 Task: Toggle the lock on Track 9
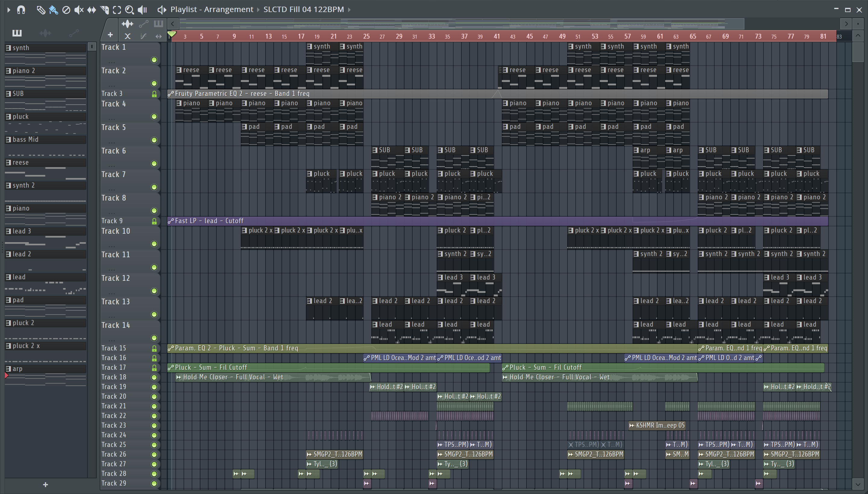click(154, 221)
